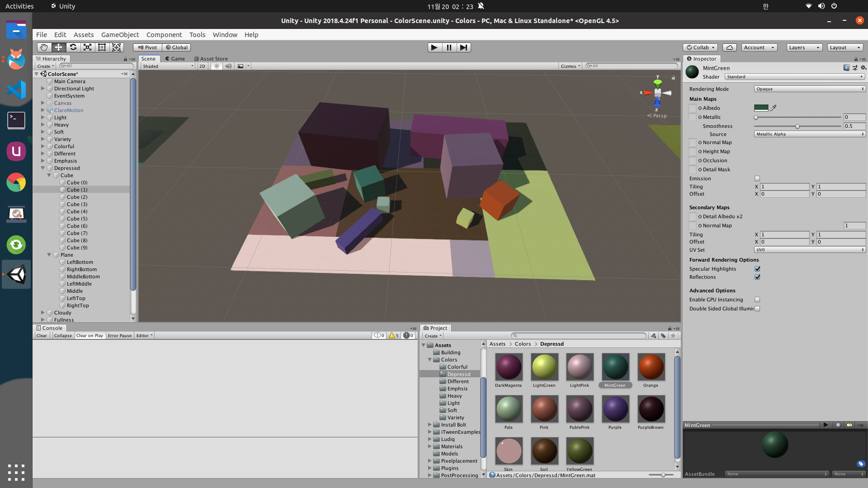Select the Rect transform tool
Screen dimensions: 868x488
click(102, 47)
